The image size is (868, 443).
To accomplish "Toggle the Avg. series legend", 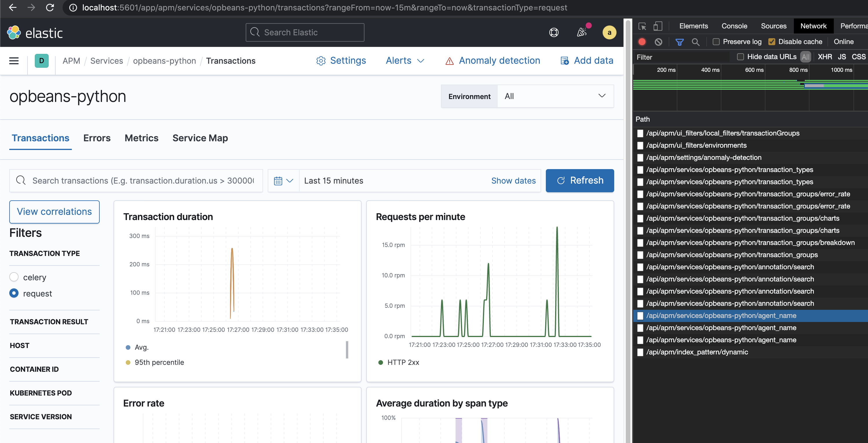I will click(x=137, y=347).
